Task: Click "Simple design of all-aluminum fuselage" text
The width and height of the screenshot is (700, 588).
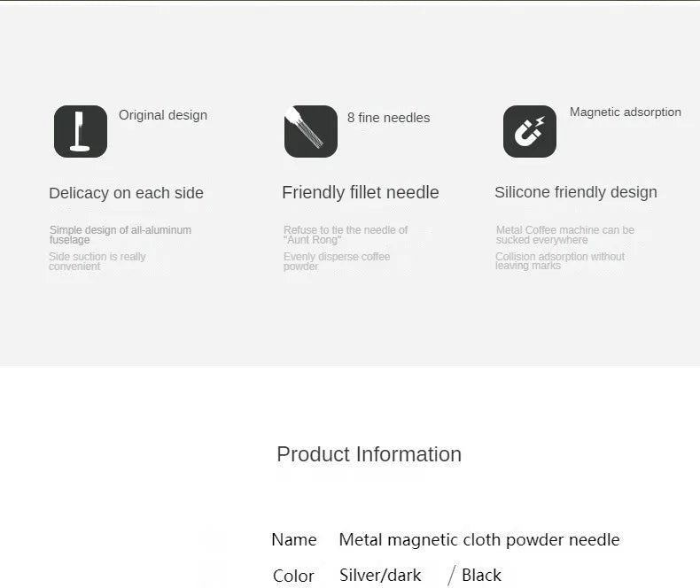Action: tap(120, 235)
